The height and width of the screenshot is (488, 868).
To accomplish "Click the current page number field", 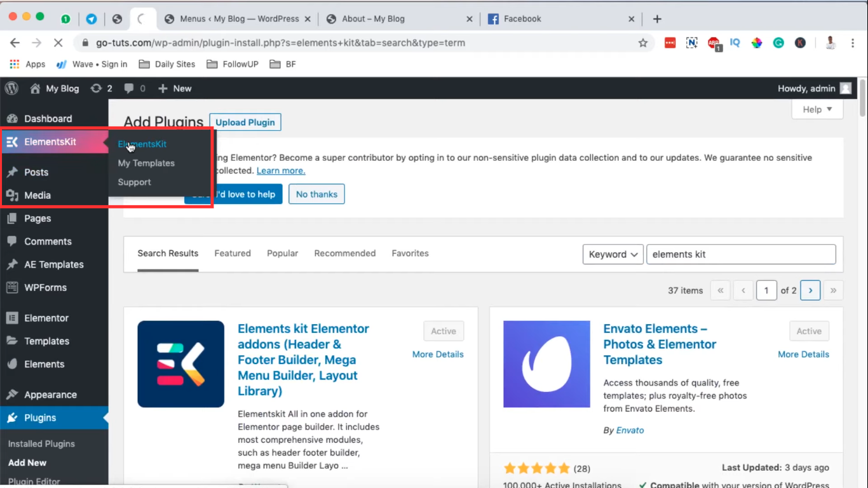I will pos(766,290).
